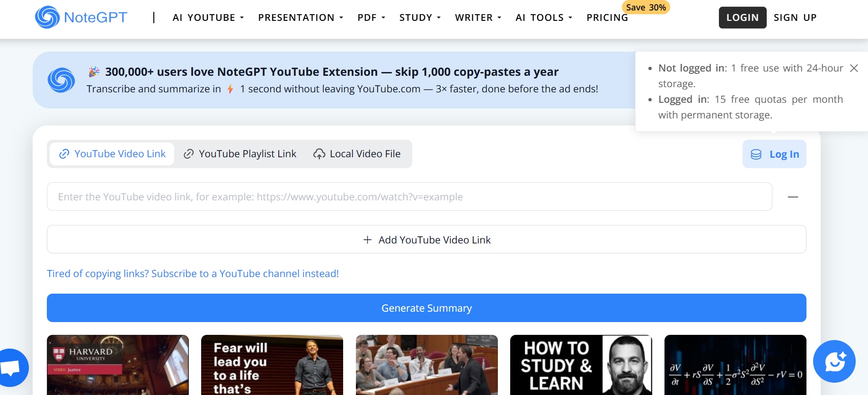868x395 pixels.
Task: Remove the video link row with minus icon
Action: pyautogui.click(x=793, y=197)
